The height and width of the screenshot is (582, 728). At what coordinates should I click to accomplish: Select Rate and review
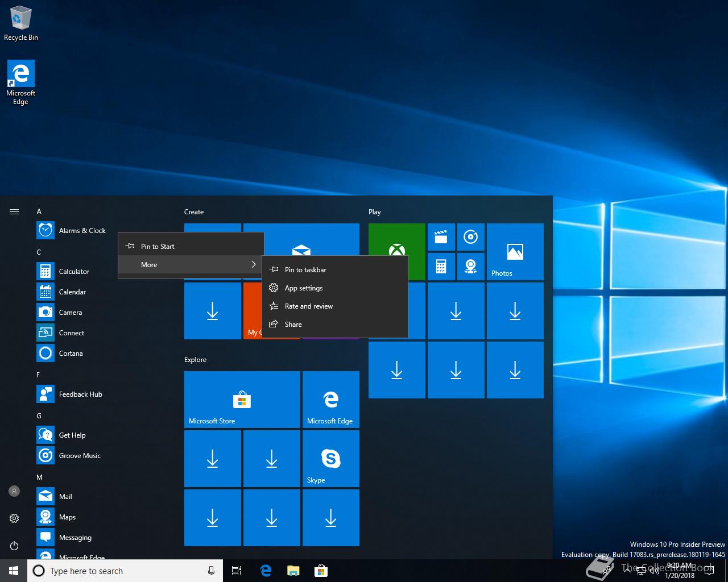click(335, 306)
